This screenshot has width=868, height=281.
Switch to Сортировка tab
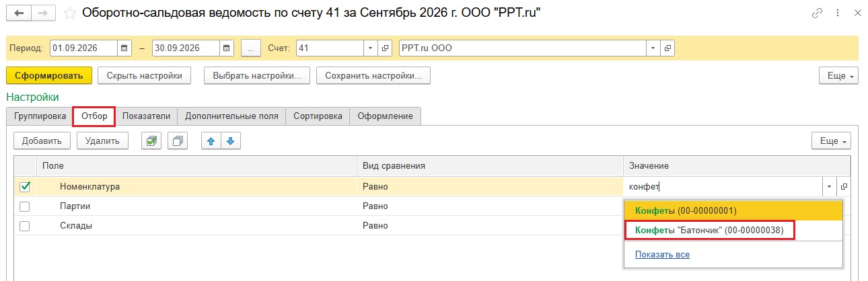pos(318,116)
